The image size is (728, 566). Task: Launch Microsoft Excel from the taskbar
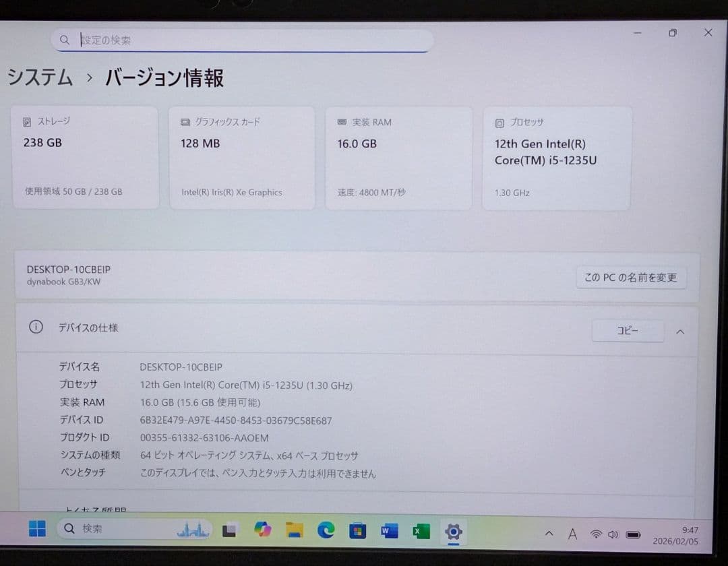[x=421, y=532]
